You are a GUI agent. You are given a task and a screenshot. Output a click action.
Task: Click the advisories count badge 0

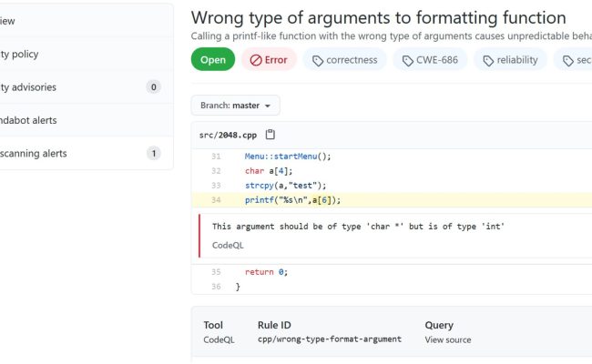coord(153,87)
